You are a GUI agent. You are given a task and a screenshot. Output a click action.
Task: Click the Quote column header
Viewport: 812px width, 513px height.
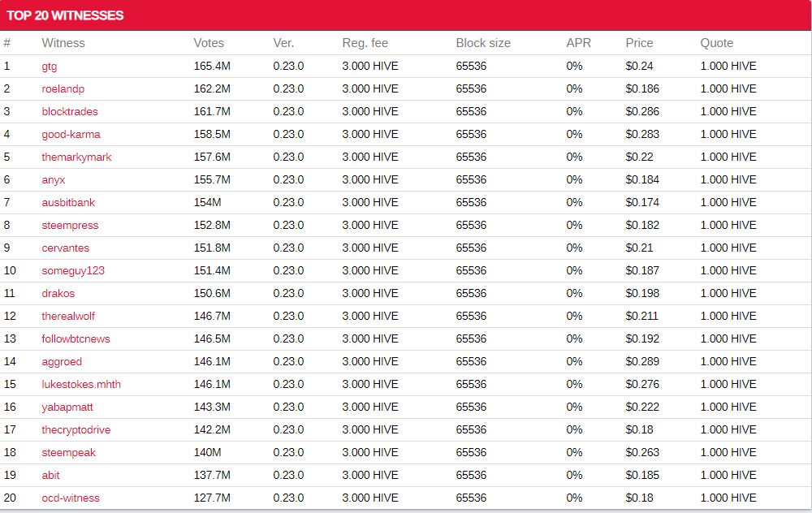coord(716,44)
